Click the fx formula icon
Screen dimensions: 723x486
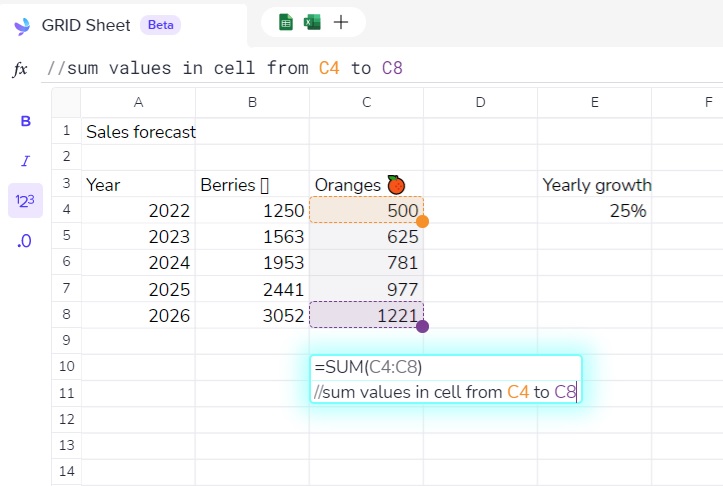point(20,69)
